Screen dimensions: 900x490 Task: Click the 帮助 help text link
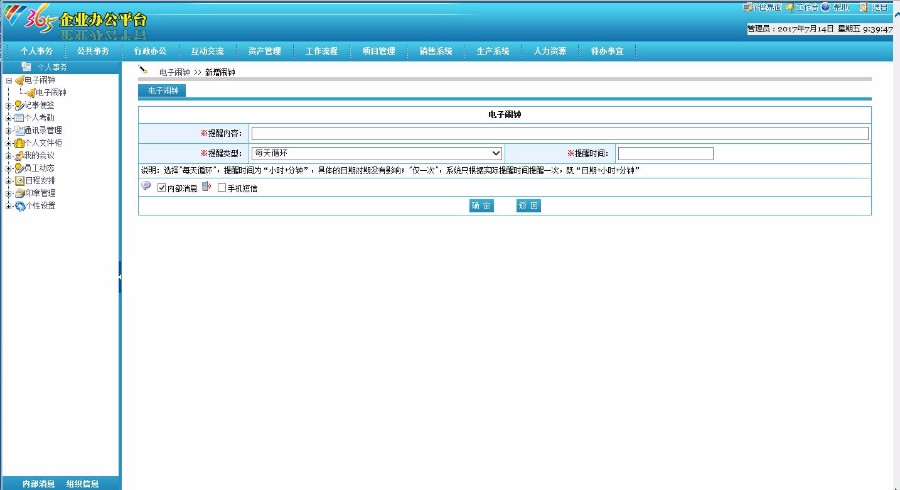[x=841, y=7]
